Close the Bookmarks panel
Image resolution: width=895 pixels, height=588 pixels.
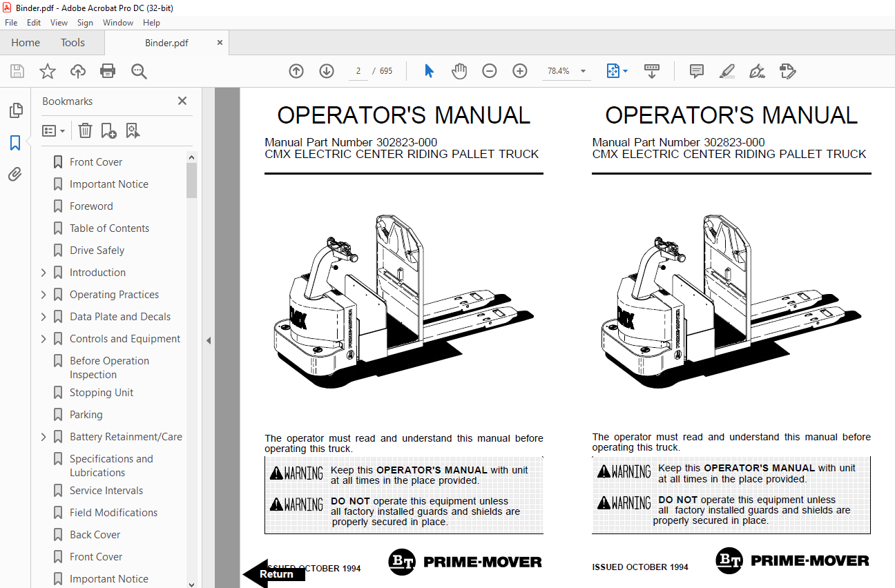pyautogui.click(x=182, y=101)
